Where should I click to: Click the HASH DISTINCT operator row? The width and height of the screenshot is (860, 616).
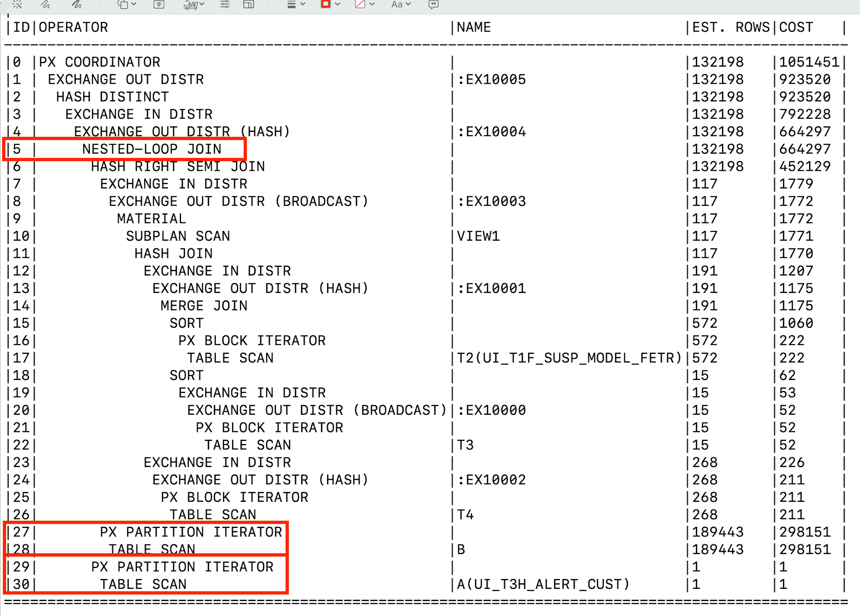pyautogui.click(x=113, y=97)
